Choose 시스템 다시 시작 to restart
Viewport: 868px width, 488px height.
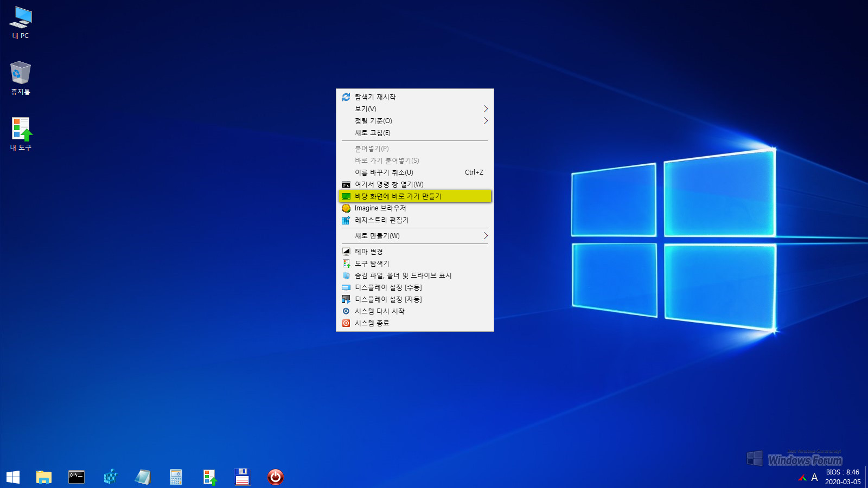pos(415,311)
